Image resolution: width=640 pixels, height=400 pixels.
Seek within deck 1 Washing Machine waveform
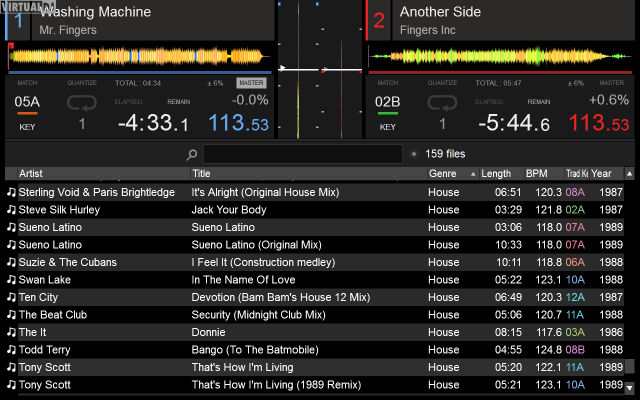[140, 56]
